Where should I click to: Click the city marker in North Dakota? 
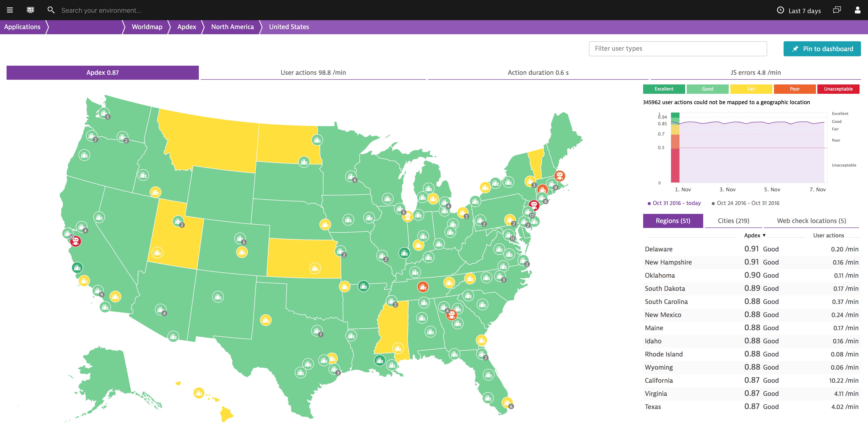pos(317,140)
